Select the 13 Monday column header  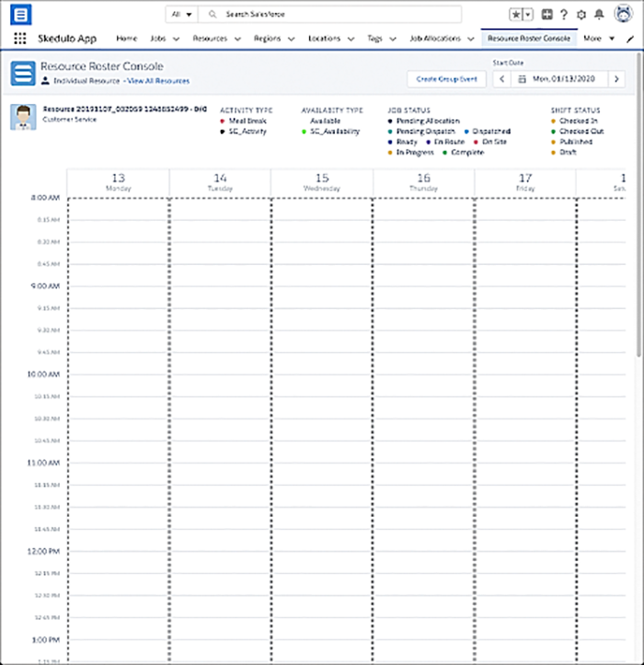tap(119, 182)
